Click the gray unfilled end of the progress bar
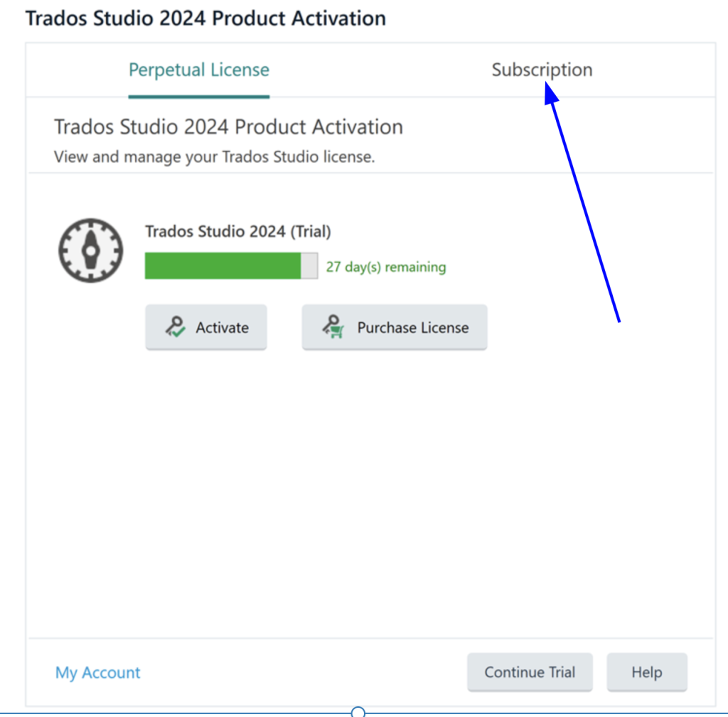 coord(309,266)
